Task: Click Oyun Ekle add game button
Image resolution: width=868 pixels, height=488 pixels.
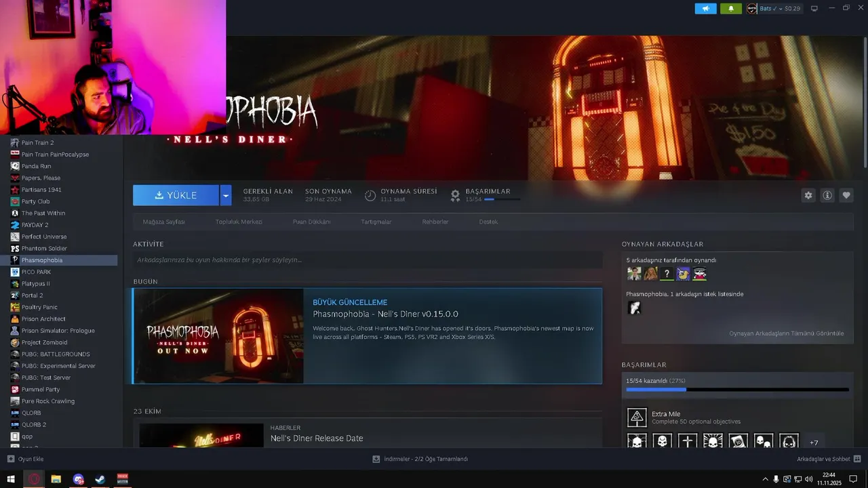Action: (25, 459)
